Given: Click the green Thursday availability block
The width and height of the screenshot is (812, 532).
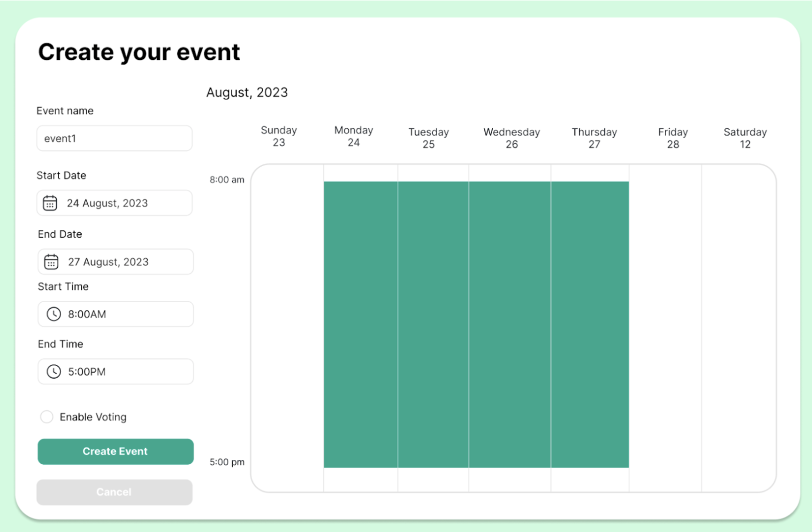Looking at the screenshot, I should tap(590, 324).
